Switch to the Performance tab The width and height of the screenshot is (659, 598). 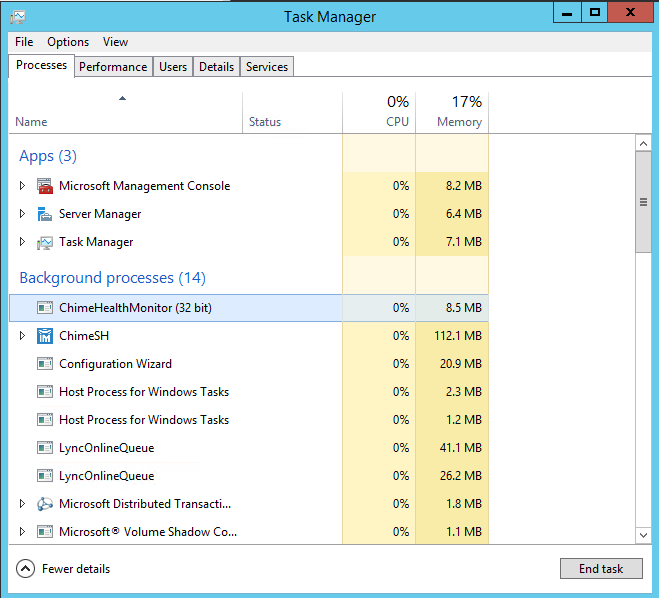[113, 67]
